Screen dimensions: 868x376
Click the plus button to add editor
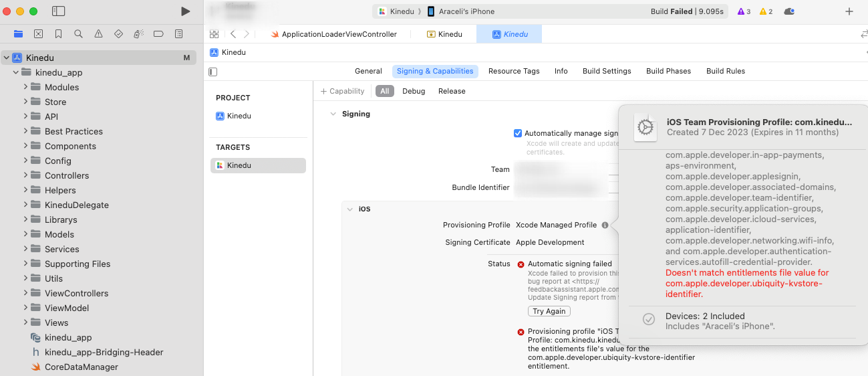click(x=849, y=11)
